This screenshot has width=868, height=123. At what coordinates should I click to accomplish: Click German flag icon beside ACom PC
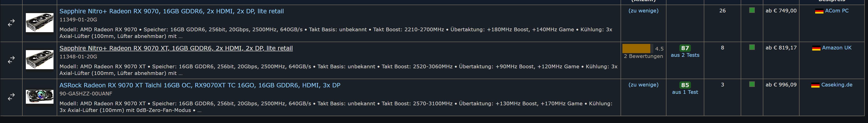pos(819,11)
